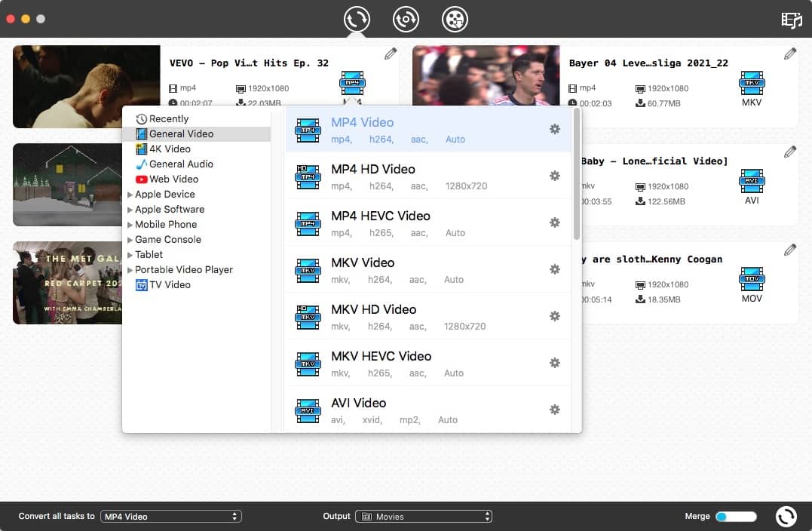Image resolution: width=812 pixels, height=531 pixels.
Task: Click the MKV format icon on Bayer task
Action: point(752,84)
